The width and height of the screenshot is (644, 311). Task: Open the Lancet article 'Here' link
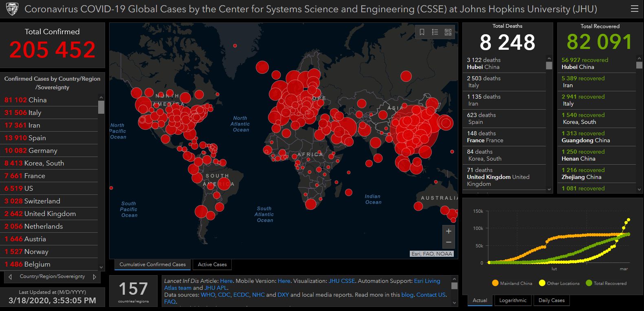[x=226, y=281]
